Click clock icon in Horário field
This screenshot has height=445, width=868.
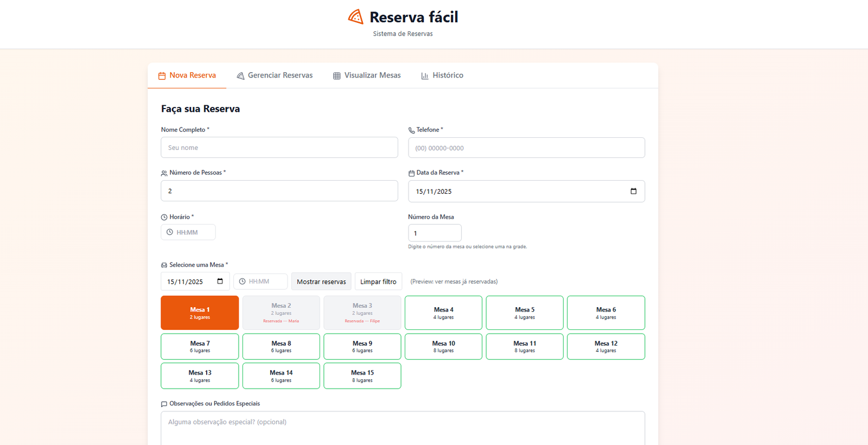(170, 232)
